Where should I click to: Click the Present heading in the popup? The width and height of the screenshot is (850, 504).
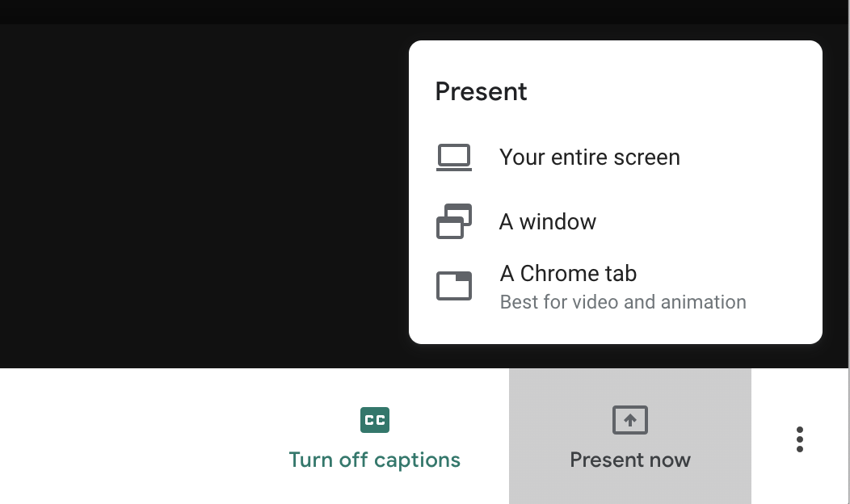point(481,91)
